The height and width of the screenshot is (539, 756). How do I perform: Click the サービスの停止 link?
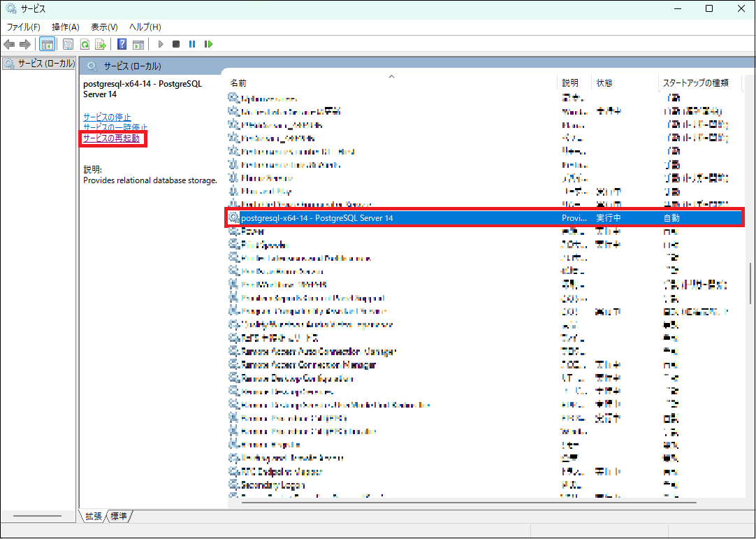coord(107,117)
